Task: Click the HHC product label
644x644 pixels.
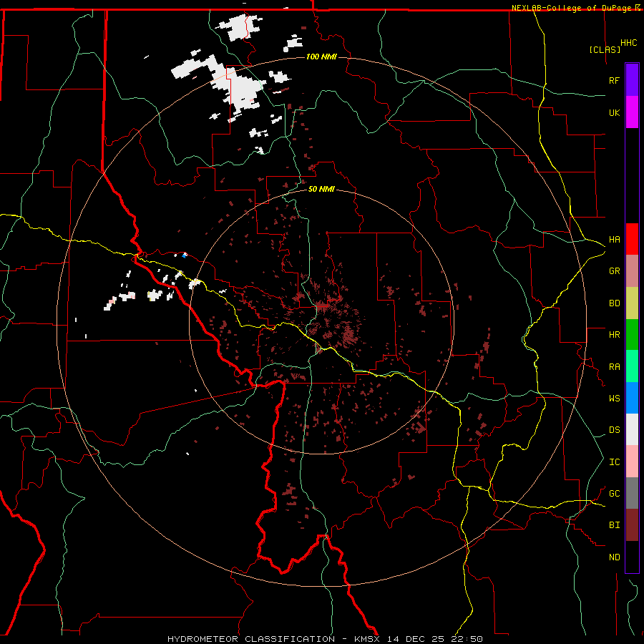Action: (x=628, y=43)
